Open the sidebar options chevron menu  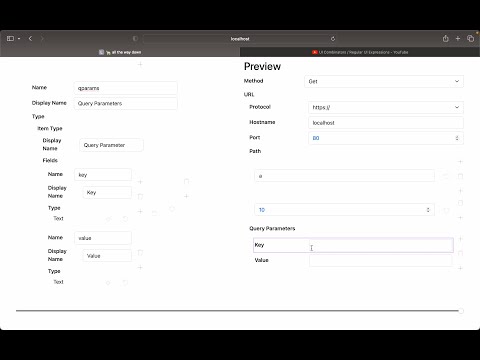coord(19,39)
